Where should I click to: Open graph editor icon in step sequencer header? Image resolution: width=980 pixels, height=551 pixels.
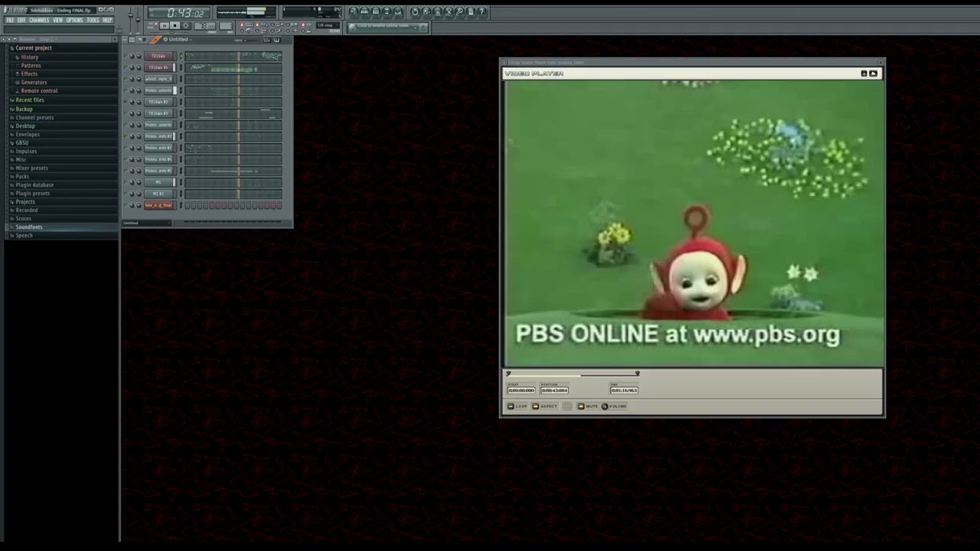tap(266, 40)
